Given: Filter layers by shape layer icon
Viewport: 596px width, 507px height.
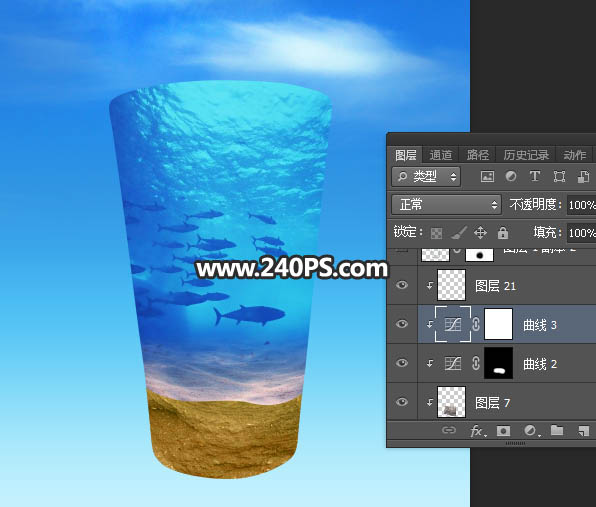Looking at the screenshot, I should [559, 176].
